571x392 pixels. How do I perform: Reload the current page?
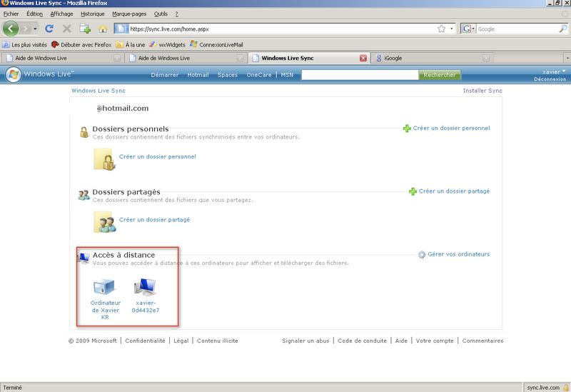tap(49, 29)
